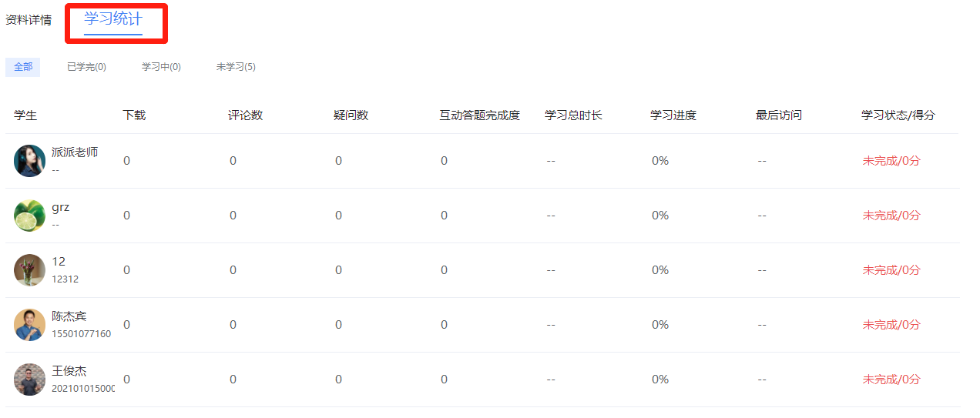Open 派派老师's avatar photo
This screenshot has width=980, height=418.
click(x=30, y=161)
